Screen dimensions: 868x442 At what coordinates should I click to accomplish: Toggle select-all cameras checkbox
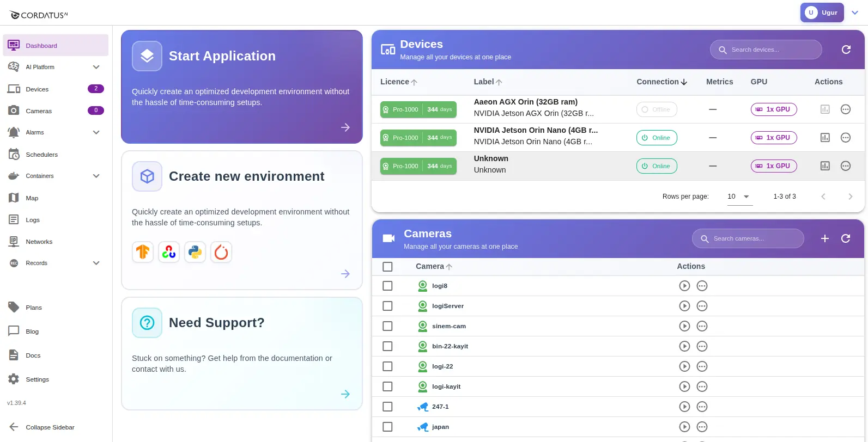coord(387,267)
